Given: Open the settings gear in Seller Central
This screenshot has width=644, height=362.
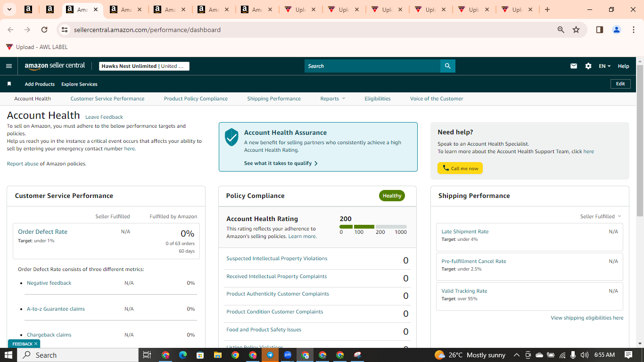Looking at the screenshot, I should click(588, 66).
